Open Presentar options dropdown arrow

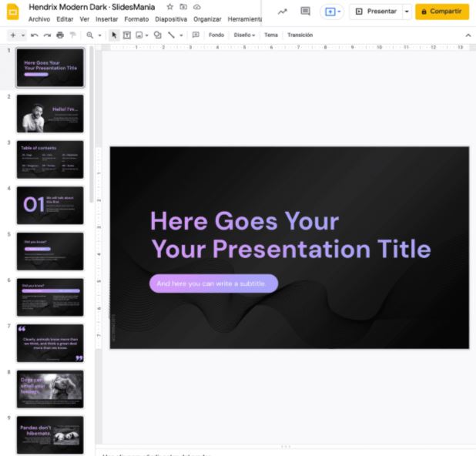[407, 12]
